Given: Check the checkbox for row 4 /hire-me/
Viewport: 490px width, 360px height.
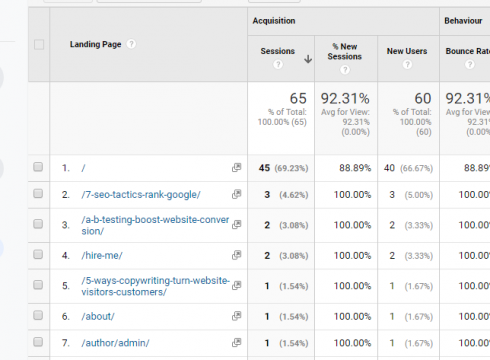Looking at the screenshot, I should click(x=38, y=255).
